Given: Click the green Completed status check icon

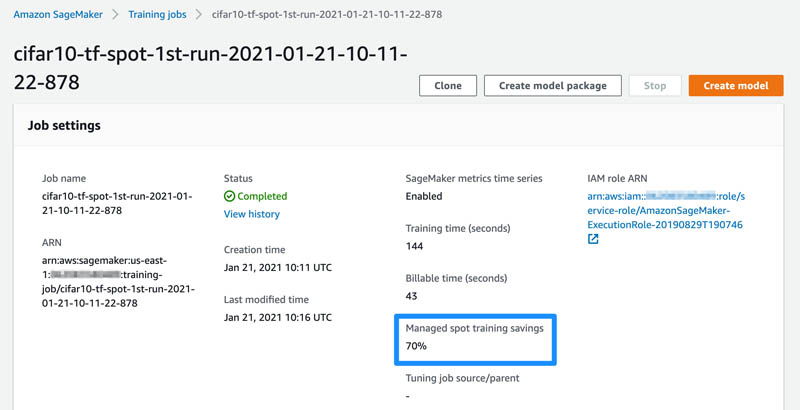Looking at the screenshot, I should [229, 196].
